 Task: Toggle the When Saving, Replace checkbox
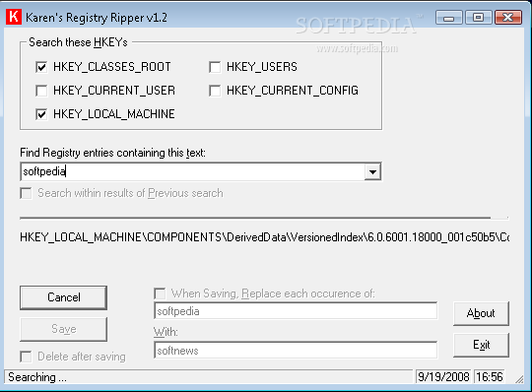160,294
